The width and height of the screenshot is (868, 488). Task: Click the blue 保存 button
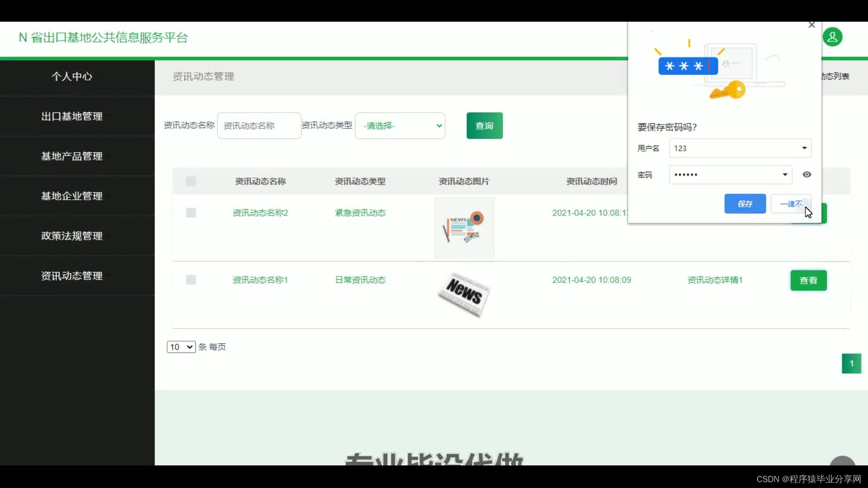745,204
